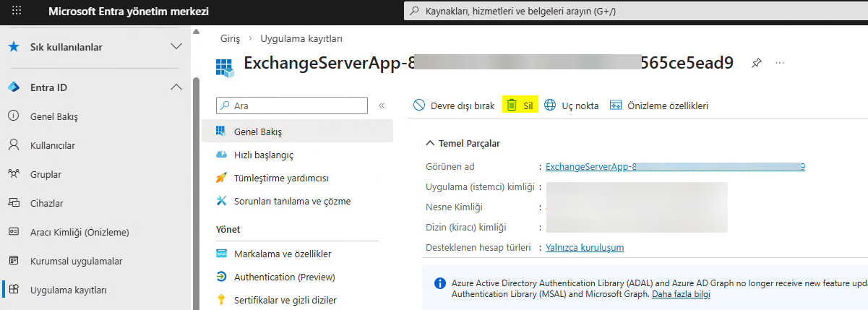
Task: Expand the Sık kullanılanlar favorites section
Action: tap(176, 47)
